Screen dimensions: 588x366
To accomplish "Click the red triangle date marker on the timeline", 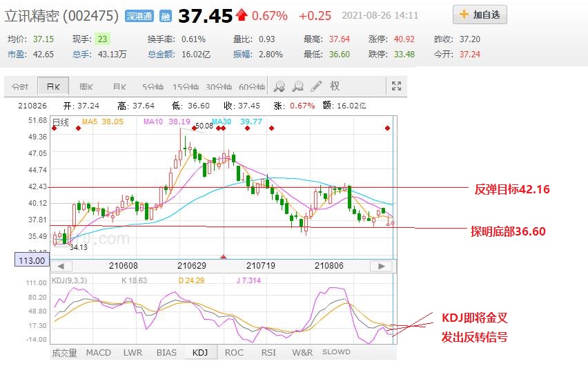I will (224, 257).
